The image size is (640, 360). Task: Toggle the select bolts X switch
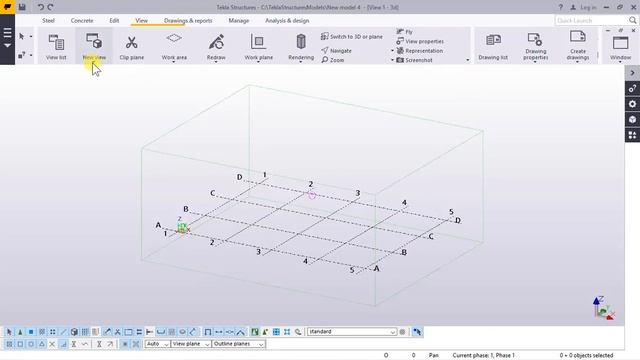tap(118, 332)
